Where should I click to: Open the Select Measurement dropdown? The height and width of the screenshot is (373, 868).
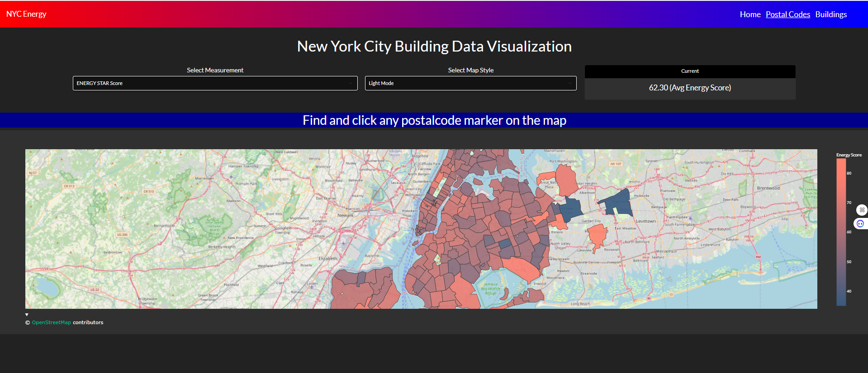point(215,83)
